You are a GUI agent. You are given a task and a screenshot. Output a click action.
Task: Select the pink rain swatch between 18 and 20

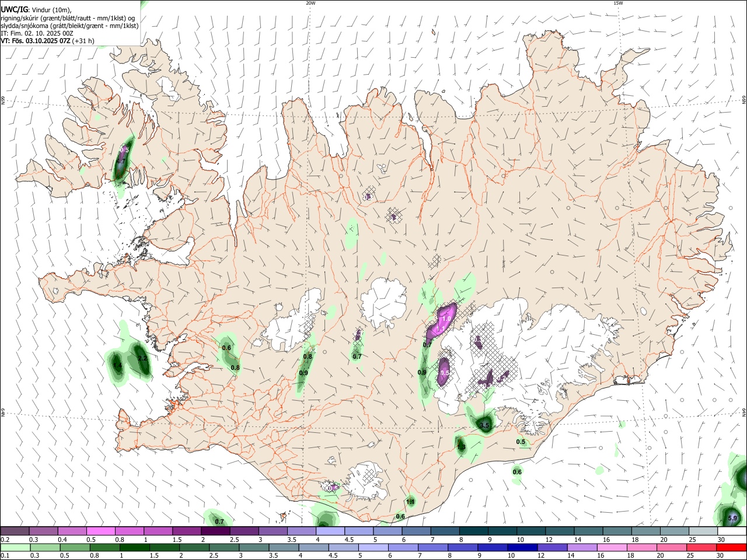point(642,547)
